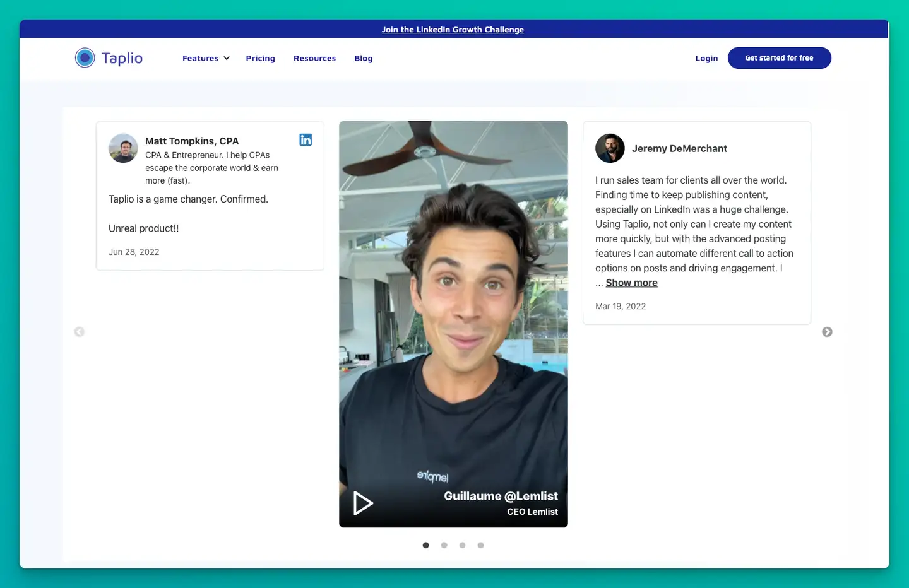
Task: Click Get started for free button
Action: click(x=779, y=58)
